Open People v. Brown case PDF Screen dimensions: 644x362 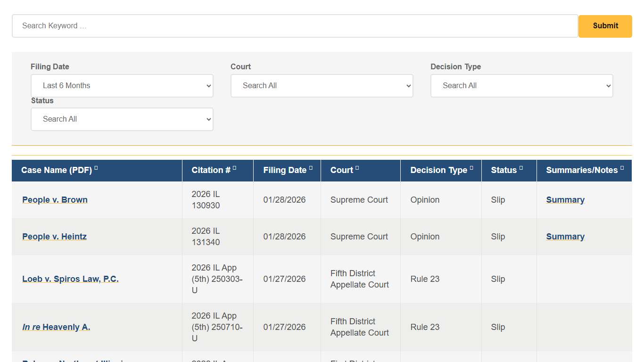(x=55, y=200)
